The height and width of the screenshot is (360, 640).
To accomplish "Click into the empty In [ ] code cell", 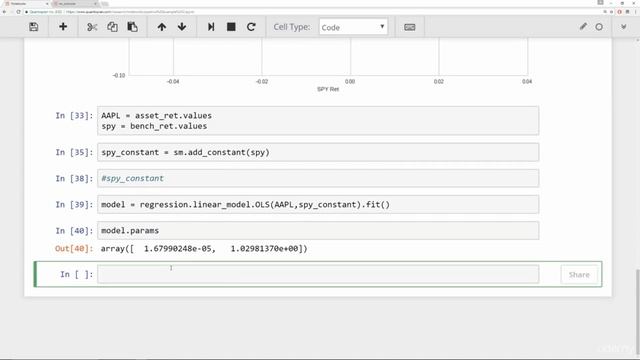I will coord(318,274).
